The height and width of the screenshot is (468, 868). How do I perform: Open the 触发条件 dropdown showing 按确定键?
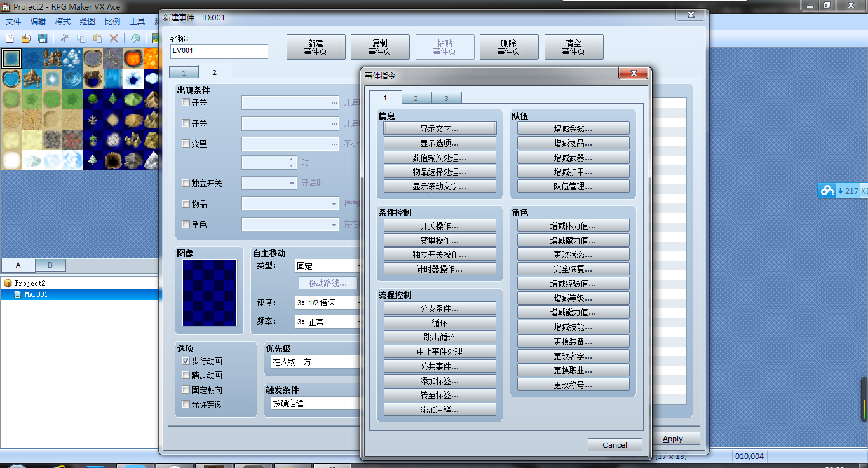click(316, 403)
